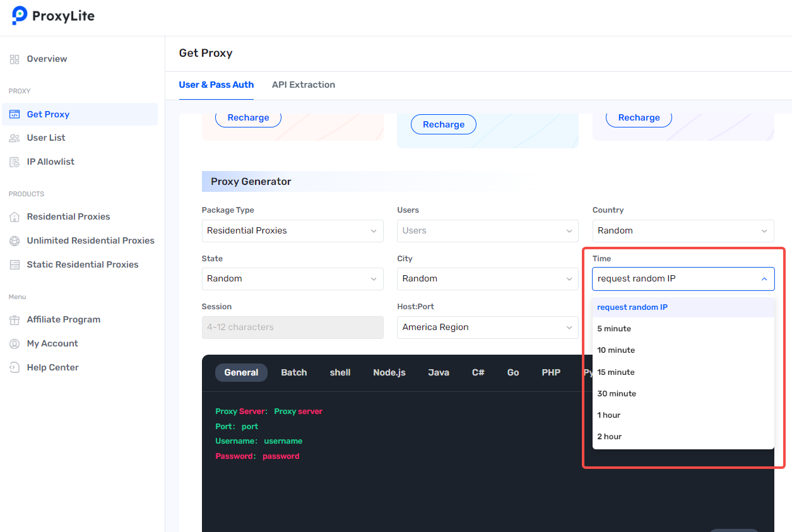Click Recharge button on right card

click(x=639, y=118)
